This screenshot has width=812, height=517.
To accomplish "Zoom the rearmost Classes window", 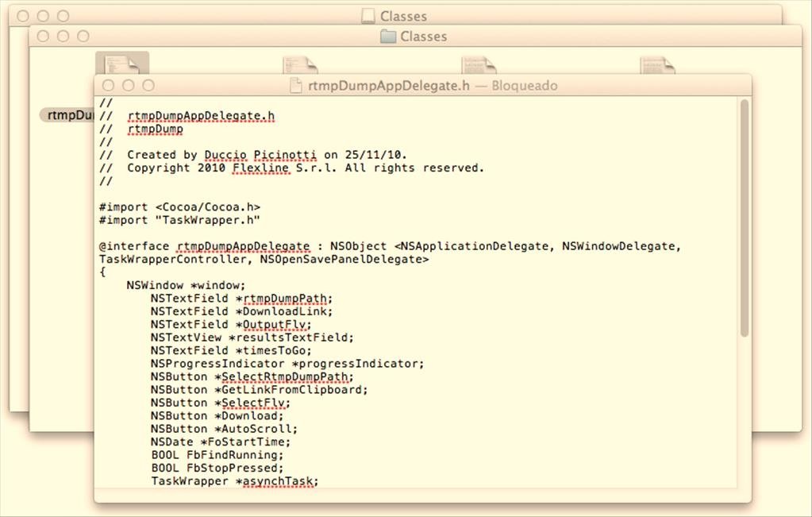I will coord(63,16).
